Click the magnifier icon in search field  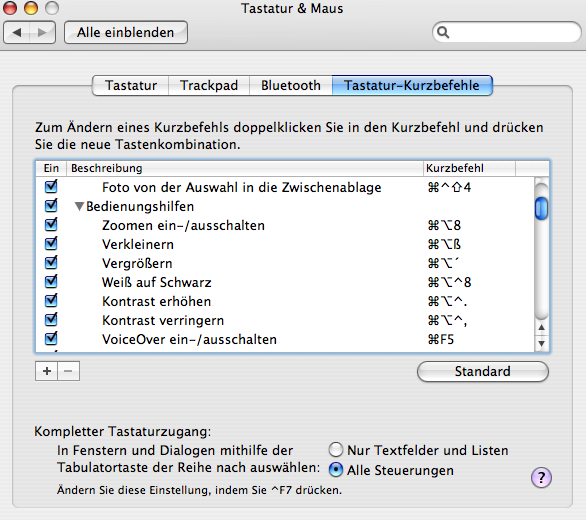click(443, 33)
